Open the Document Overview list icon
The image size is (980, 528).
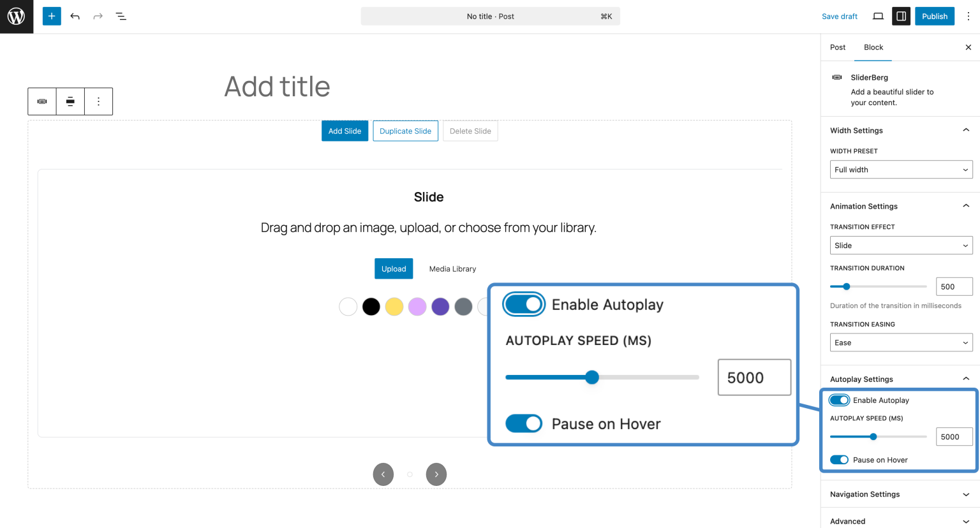click(121, 16)
